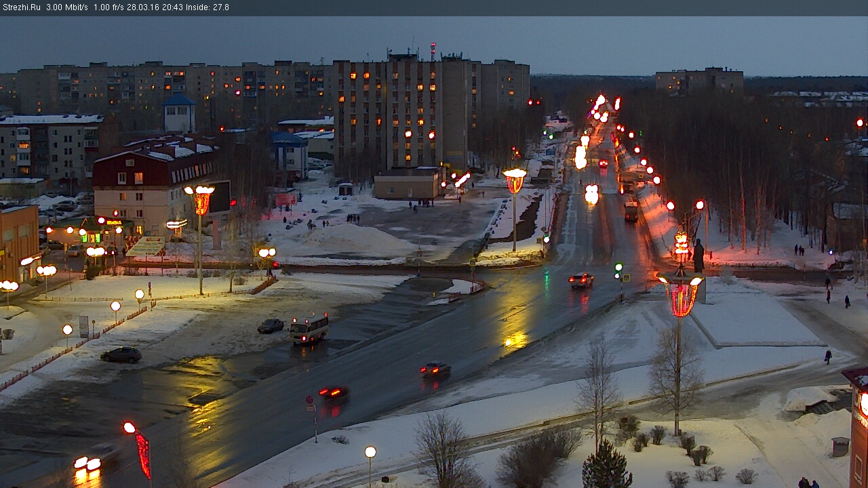Click the Strezhi.Ru overlay text
The width and height of the screenshot is (868, 488).
(x=22, y=7)
